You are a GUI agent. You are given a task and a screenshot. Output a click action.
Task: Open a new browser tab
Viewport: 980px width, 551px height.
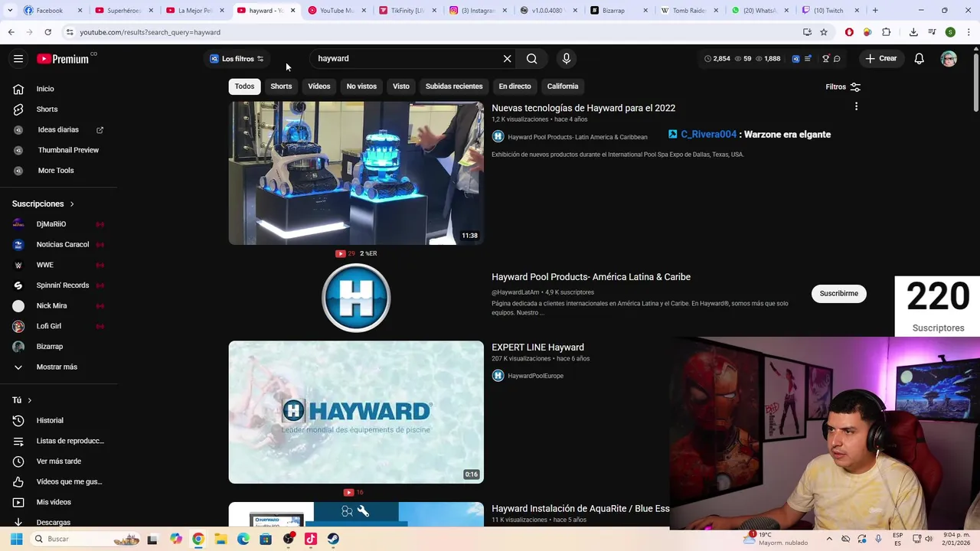(x=875, y=11)
